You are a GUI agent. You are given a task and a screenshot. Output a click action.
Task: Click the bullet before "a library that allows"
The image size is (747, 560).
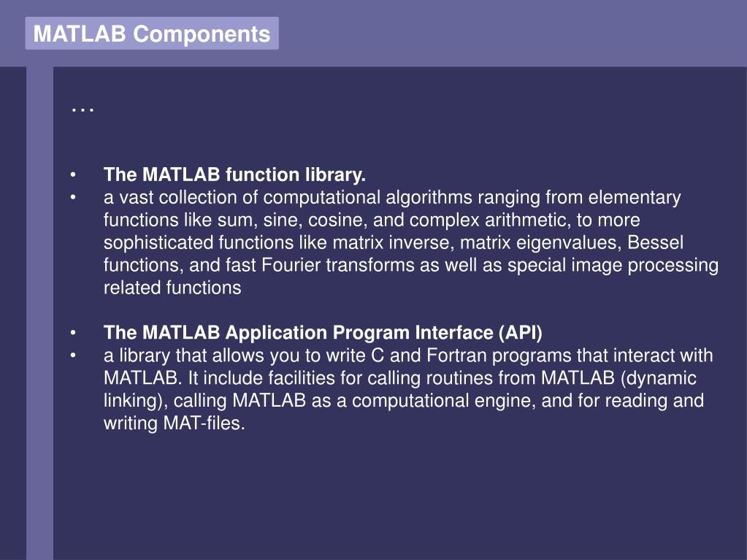[x=73, y=356]
